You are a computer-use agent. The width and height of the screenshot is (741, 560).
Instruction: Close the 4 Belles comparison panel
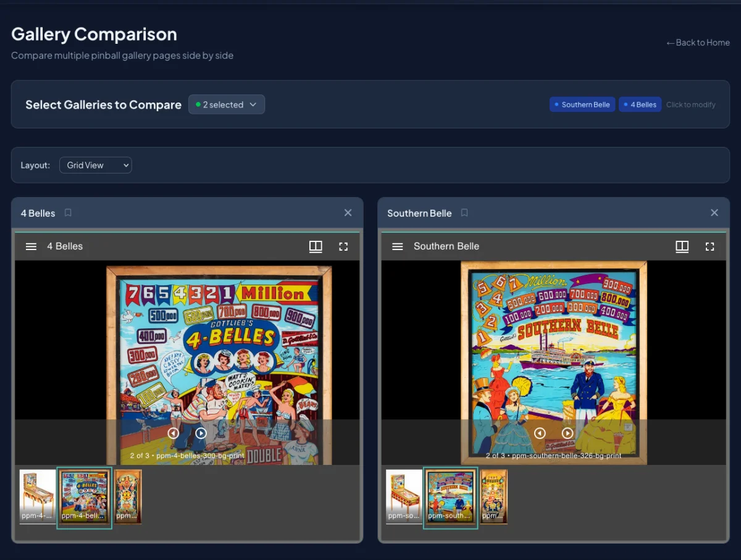coord(348,212)
